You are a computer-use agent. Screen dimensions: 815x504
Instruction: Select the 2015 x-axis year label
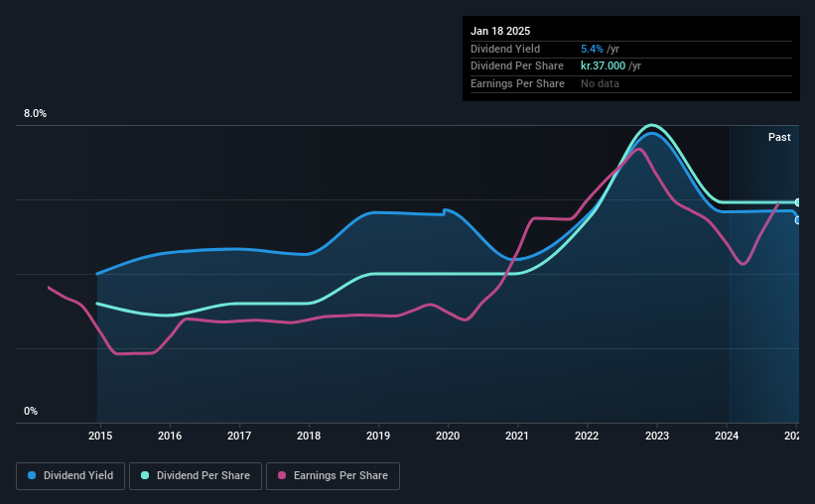coord(100,436)
